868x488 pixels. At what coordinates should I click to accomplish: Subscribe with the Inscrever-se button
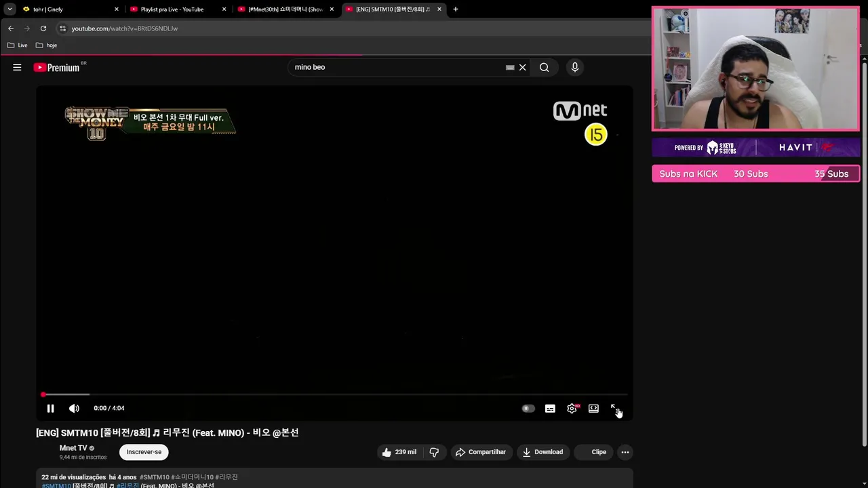144,452
